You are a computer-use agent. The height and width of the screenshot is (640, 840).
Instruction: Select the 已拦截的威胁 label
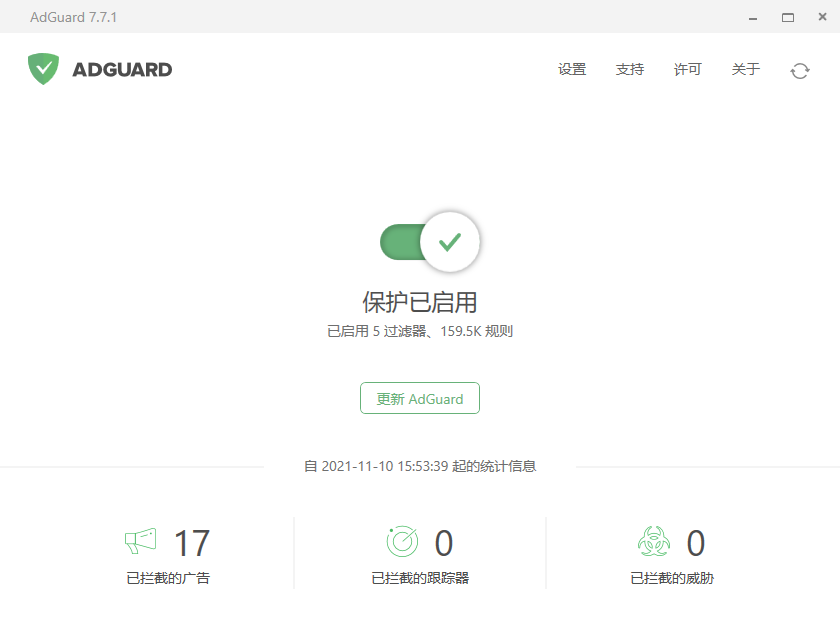coord(672,578)
